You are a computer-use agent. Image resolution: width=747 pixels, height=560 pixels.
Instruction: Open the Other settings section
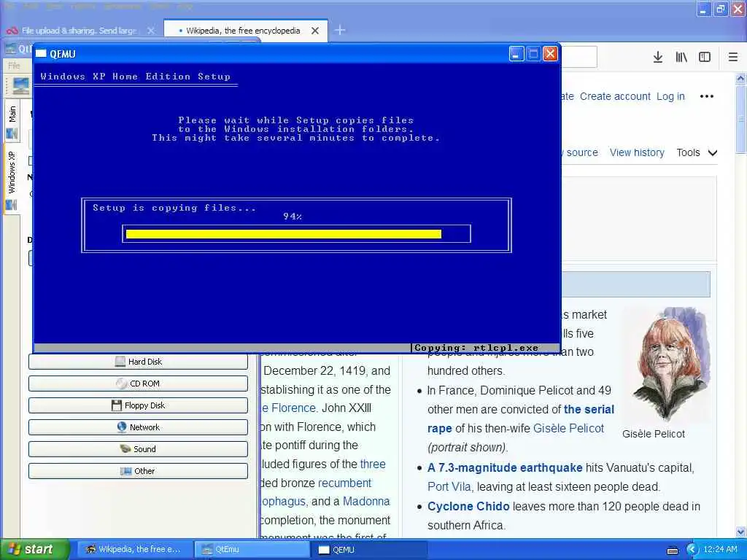(138, 472)
